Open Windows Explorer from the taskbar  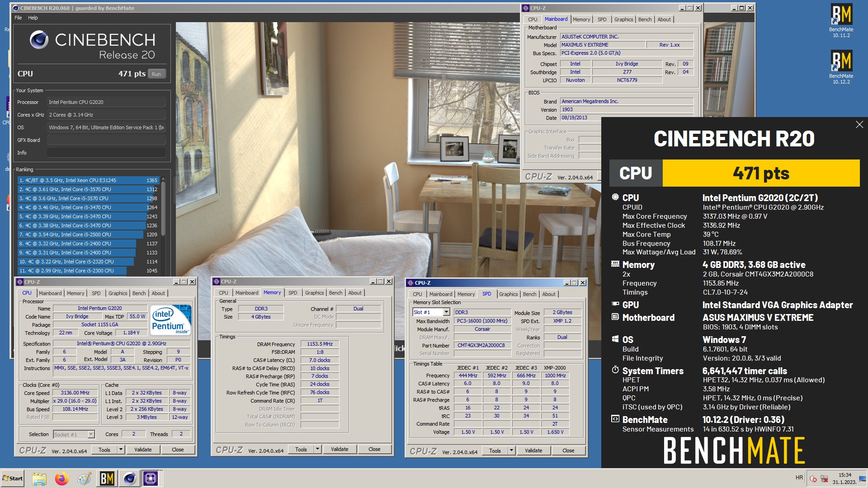(39, 479)
